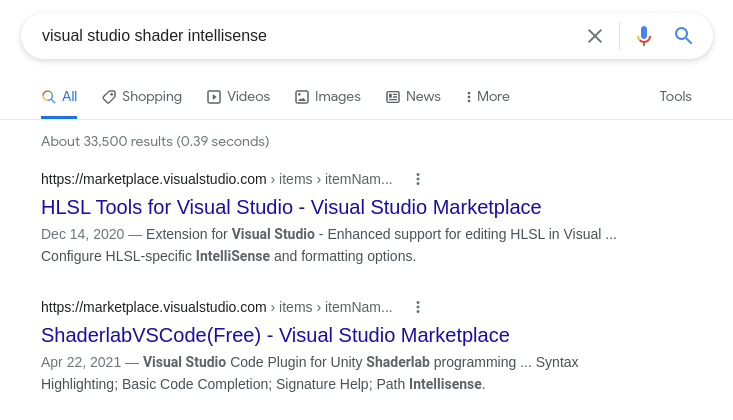Clear the search box with the X icon
Screen dimensions: 733x420
(595, 36)
